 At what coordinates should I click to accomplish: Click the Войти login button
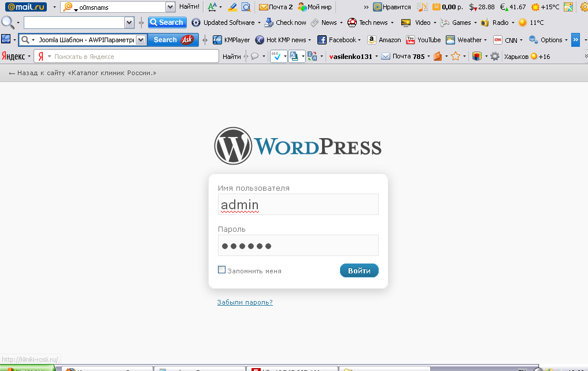click(x=359, y=270)
